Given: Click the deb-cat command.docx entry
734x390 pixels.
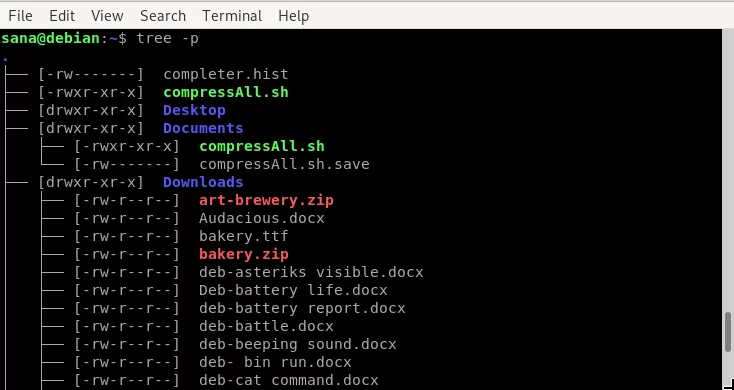Looking at the screenshot, I should coord(289,380).
